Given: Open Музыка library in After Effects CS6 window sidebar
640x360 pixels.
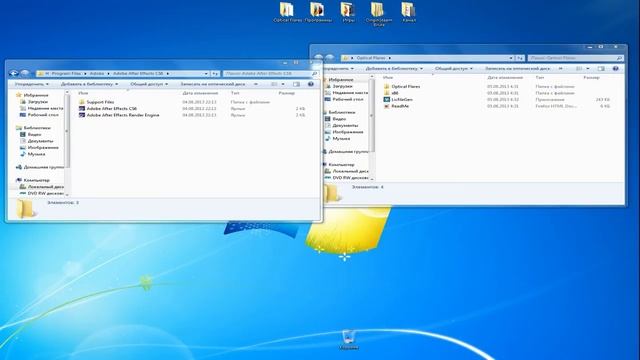Looking at the screenshot, I should [32, 154].
